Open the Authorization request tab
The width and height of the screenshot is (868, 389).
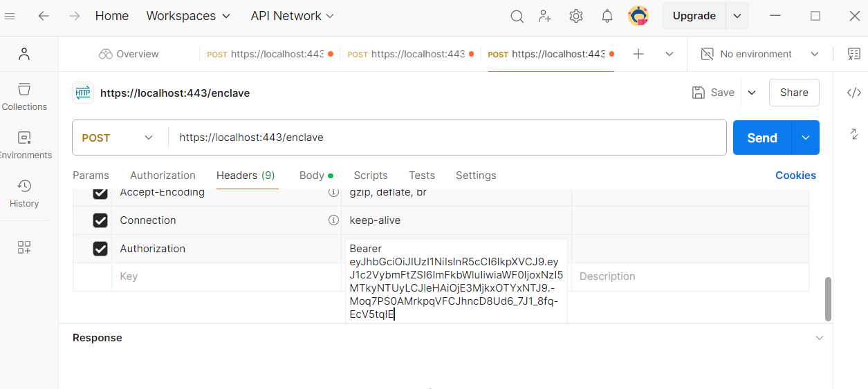pos(163,175)
